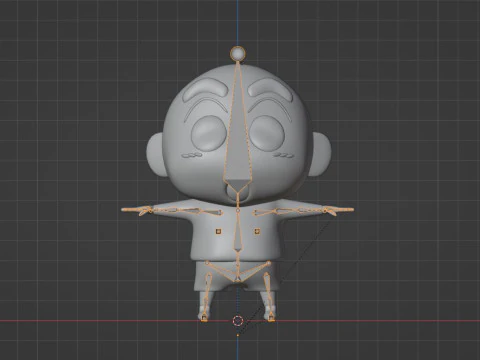
Task: Select the foot bone on the screen-left leg
Action: (x=204, y=316)
